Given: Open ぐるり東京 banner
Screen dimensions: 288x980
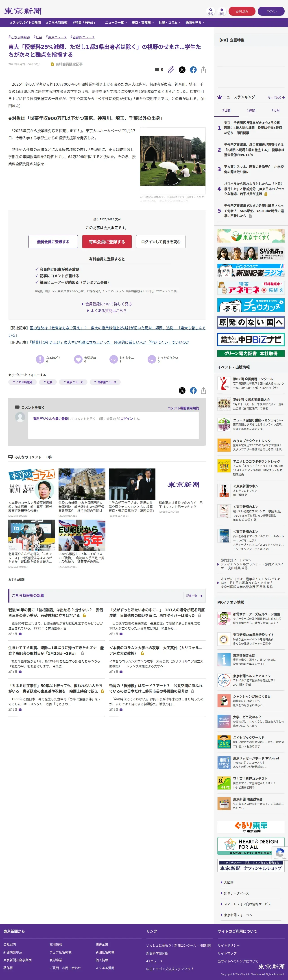Looking at the screenshot, I should pyautogui.click(x=251, y=827).
